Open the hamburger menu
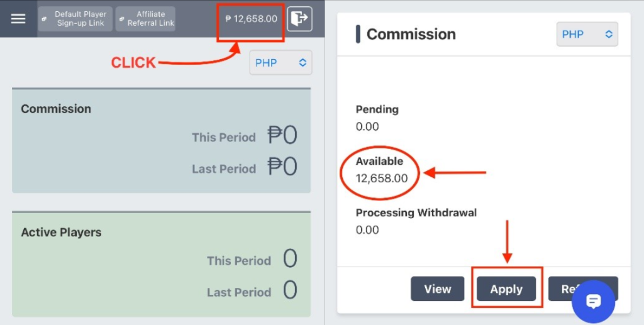The image size is (644, 325). click(x=18, y=18)
